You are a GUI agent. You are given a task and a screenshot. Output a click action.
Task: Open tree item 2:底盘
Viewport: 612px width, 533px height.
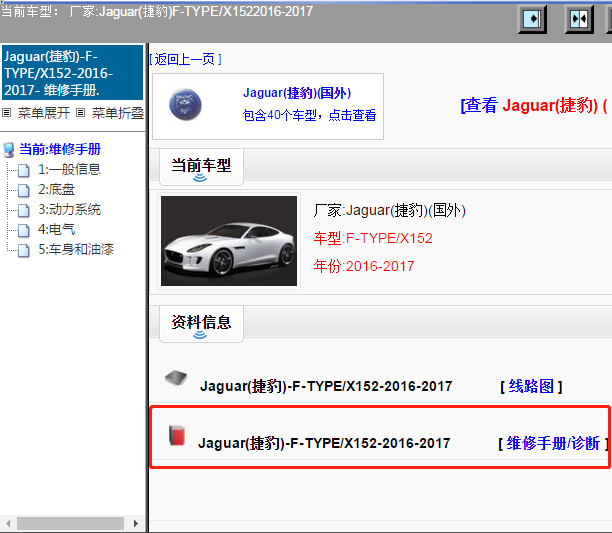coord(56,190)
